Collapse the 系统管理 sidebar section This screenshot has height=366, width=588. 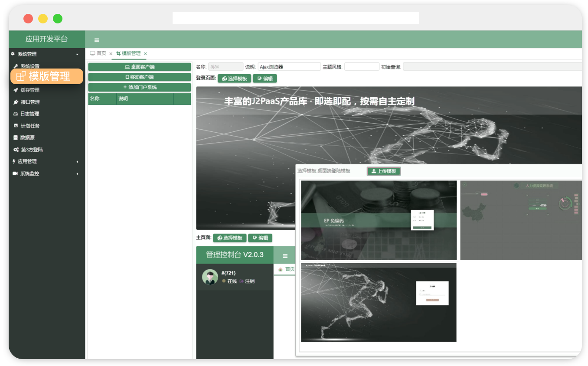click(47, 54)
